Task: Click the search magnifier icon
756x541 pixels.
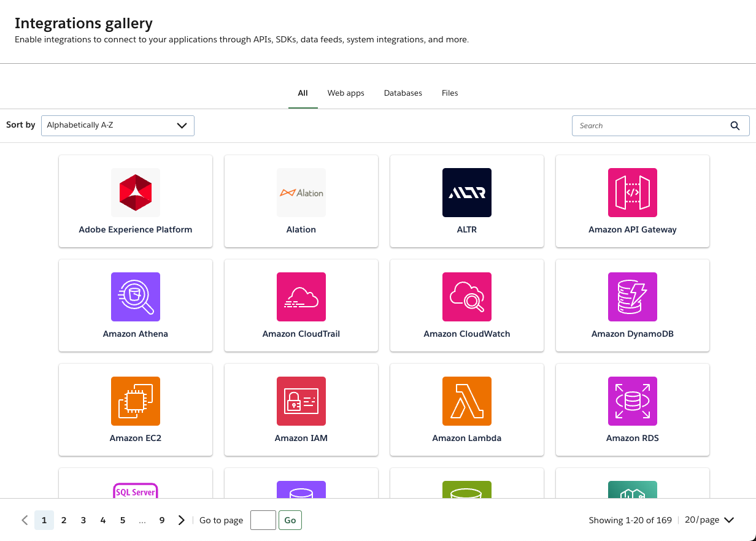Action: pyautogui.click(x=735, y=125)
